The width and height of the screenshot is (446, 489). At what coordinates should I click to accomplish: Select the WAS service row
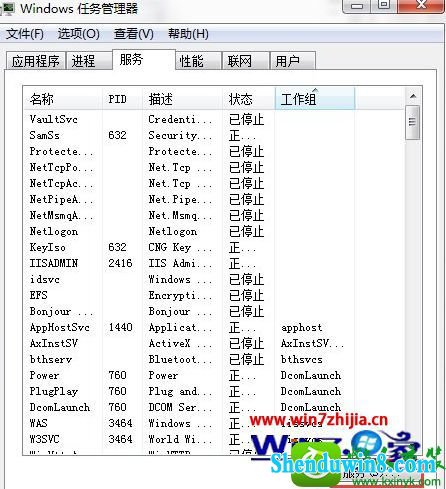pos(213,423)
